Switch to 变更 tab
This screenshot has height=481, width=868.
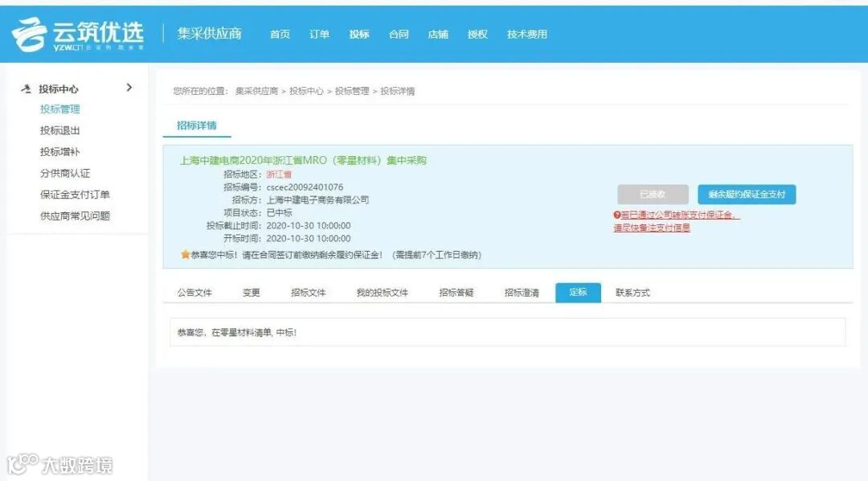(251, 293)
